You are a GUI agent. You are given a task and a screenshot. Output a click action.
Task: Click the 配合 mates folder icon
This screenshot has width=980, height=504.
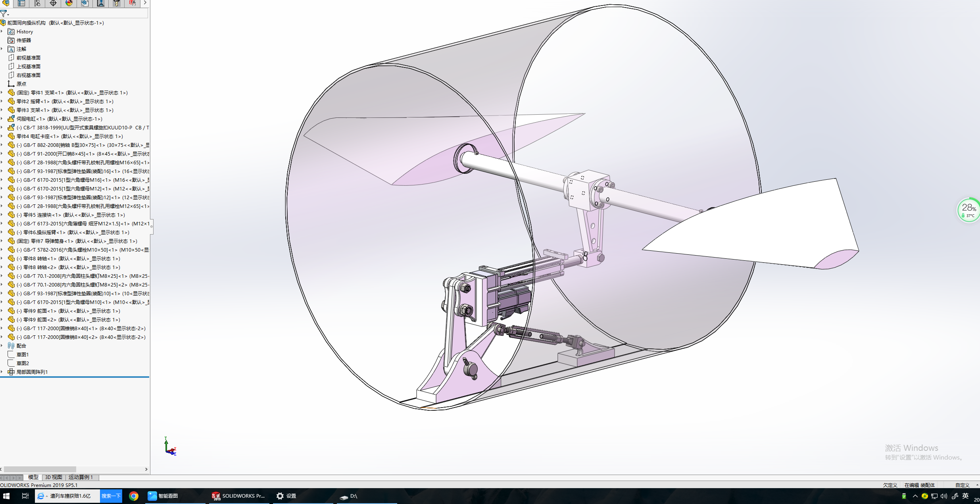click(11, 346)
